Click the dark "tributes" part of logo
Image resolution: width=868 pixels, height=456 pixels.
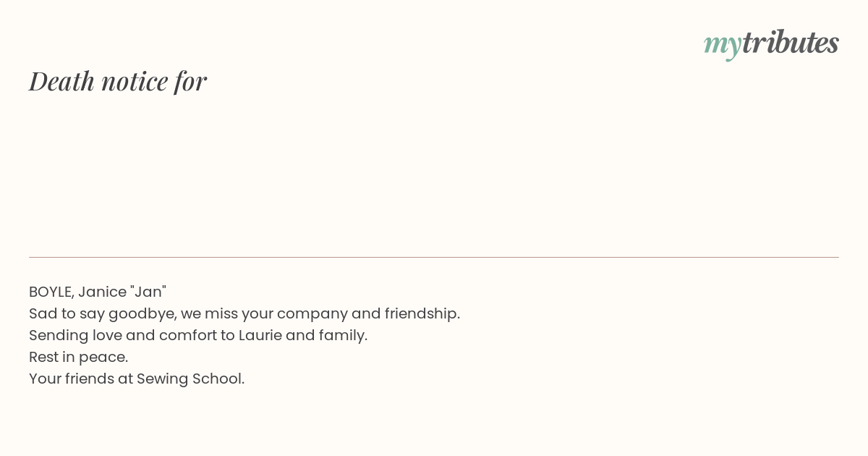[791, 41]
